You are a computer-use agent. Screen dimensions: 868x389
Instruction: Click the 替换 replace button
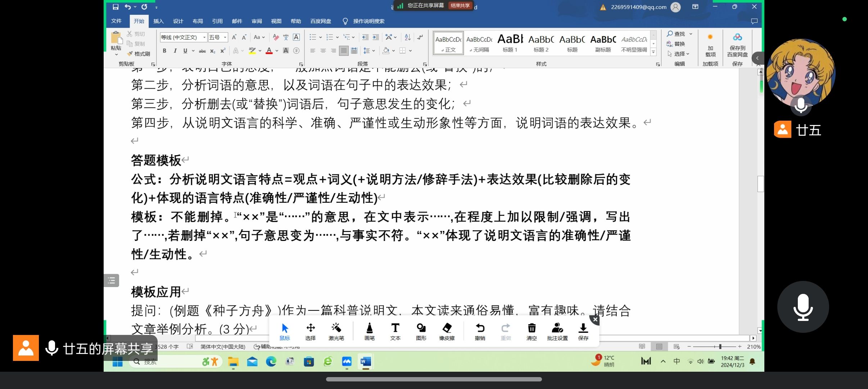click(676, 44)
